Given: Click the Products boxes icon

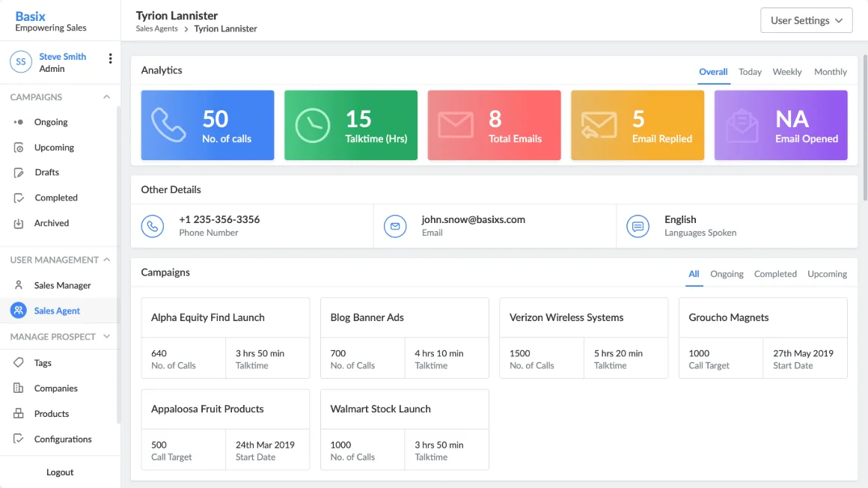Looking at the screenshot, I should tap(18, 414).
